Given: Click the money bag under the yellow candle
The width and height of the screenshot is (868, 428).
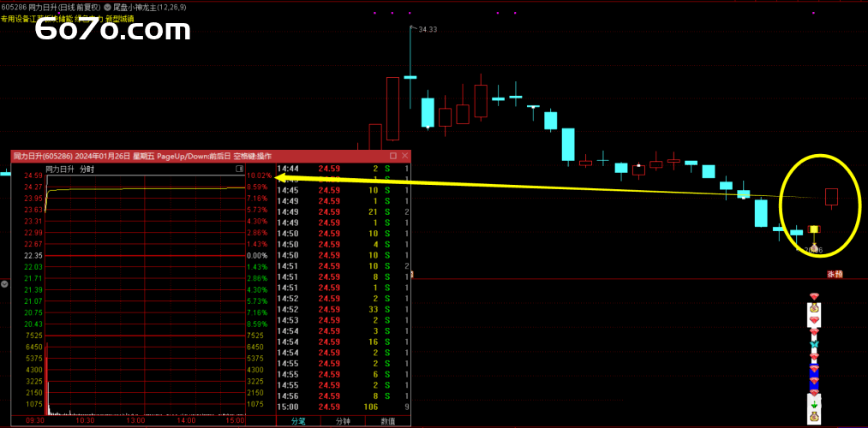Looking at the screenshot, I should tap(814, 247).
